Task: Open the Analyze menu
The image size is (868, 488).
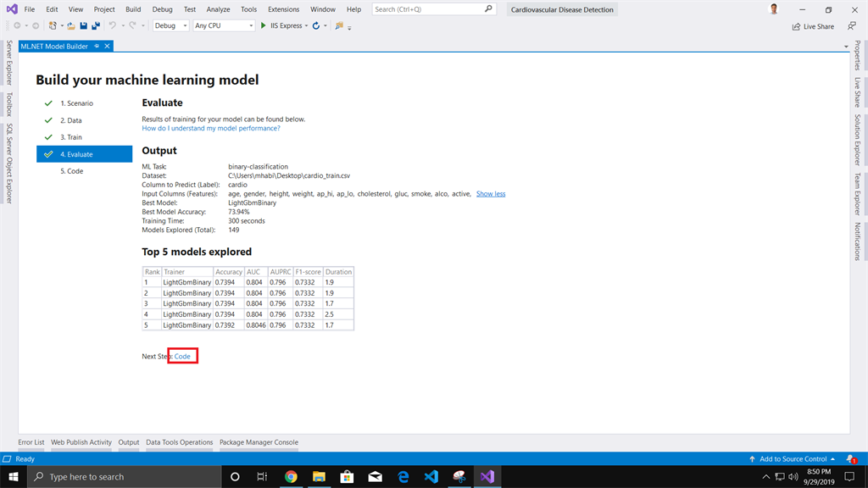Action: point(218,8)
